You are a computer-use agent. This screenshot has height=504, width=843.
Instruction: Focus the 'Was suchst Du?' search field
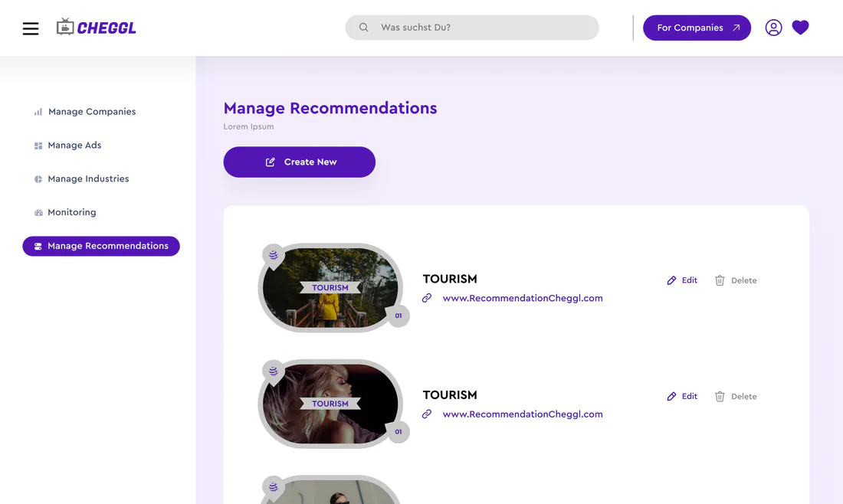[x=472, y=28]
